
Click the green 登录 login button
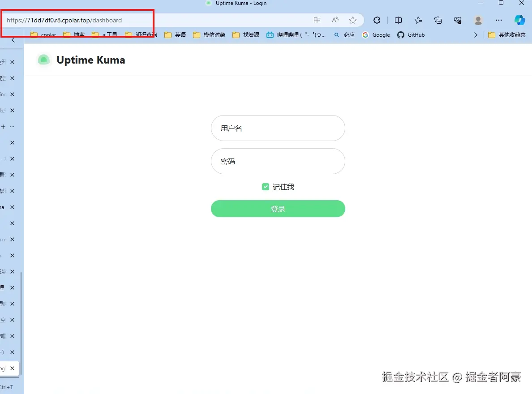click(x=278, y=209)
